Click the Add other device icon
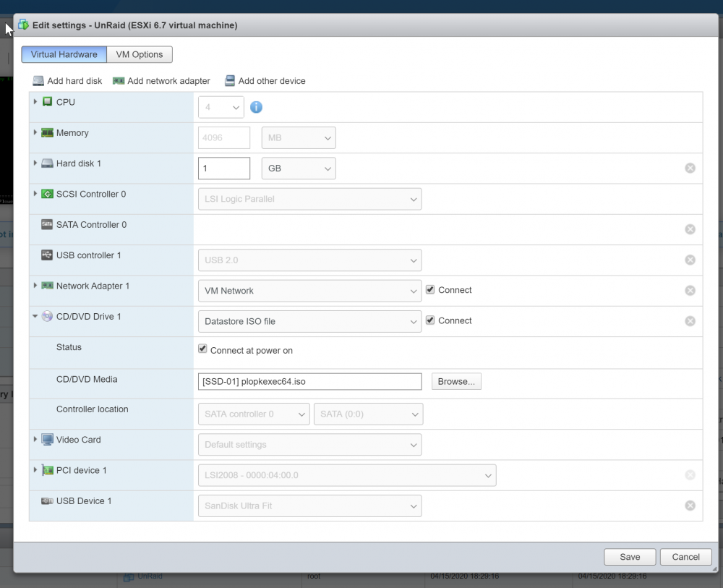Image resolution: width=723 pixels, height=588 pixels. click(230, 81)
